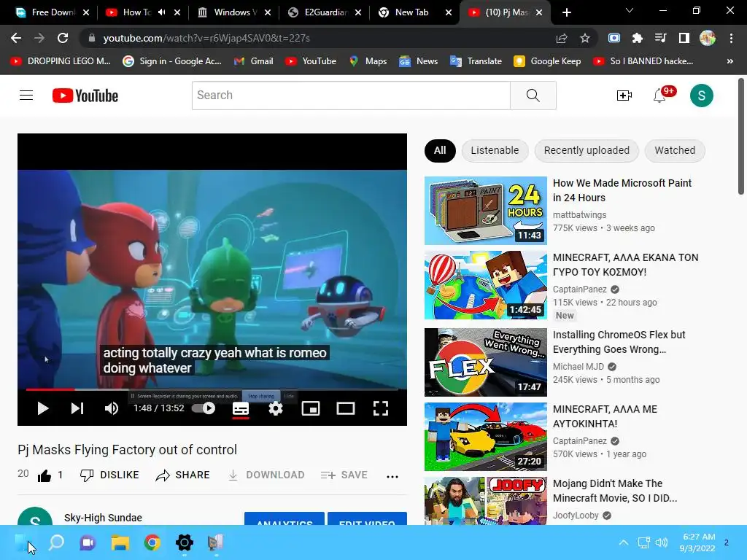Image resolution: width=747 pixels, height=560 pixels.
Task: Select Recently uploaded filter chip
Action: click(587, 150)
